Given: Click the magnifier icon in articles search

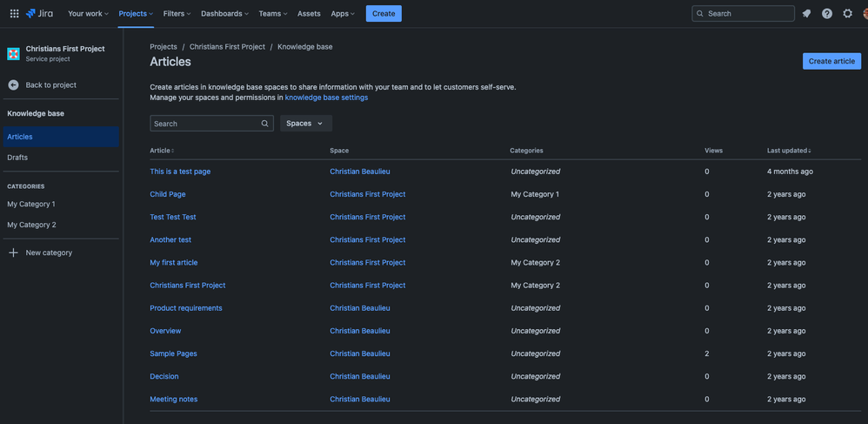Looking at the screenshot, I should coord(264,124).
